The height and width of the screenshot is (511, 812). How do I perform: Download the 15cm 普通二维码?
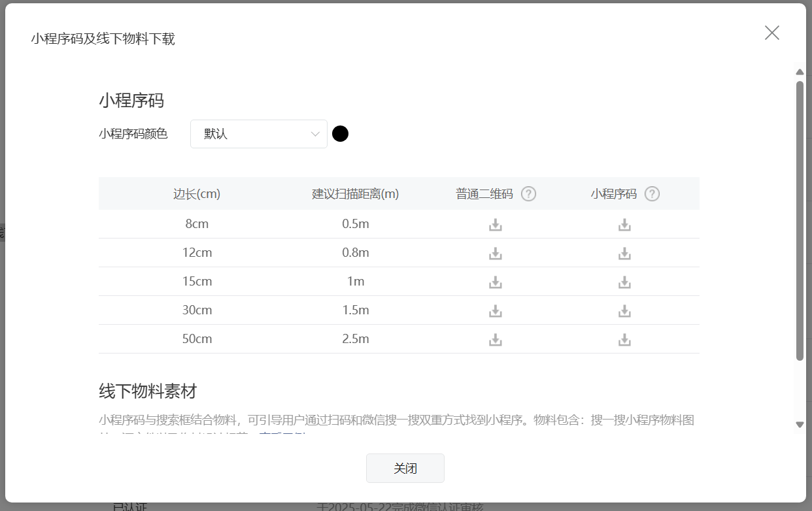496,282
